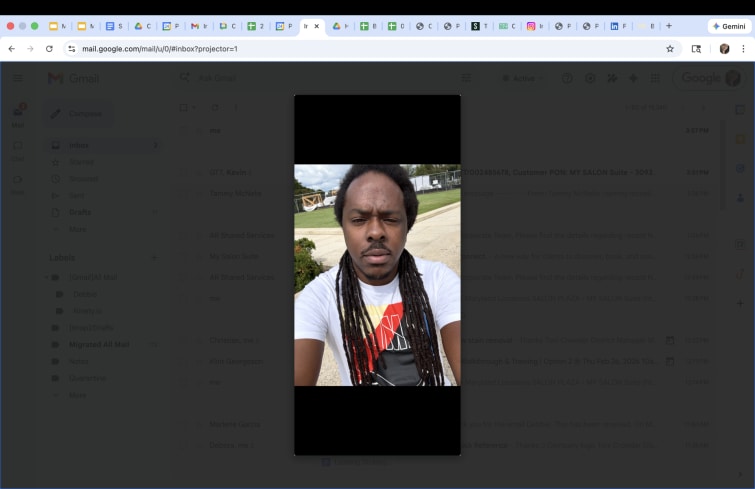Bookmark this page with the star icon

pos(670,48)
